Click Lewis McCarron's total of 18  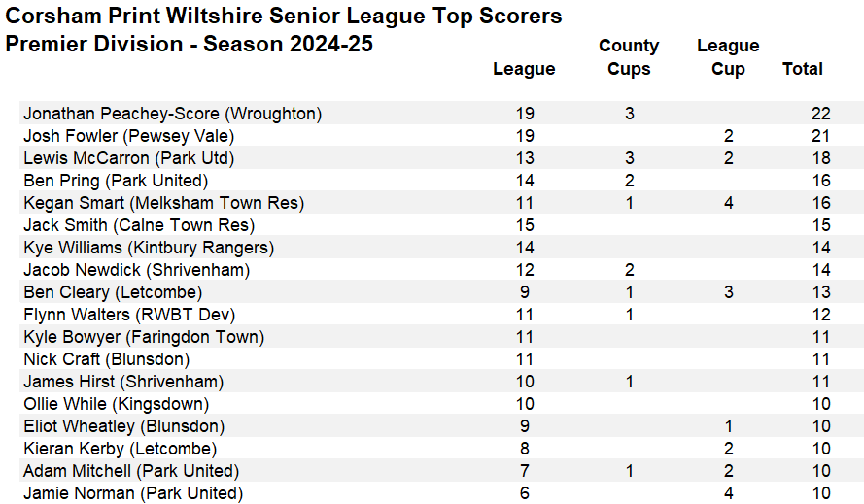tap(820, 158)
